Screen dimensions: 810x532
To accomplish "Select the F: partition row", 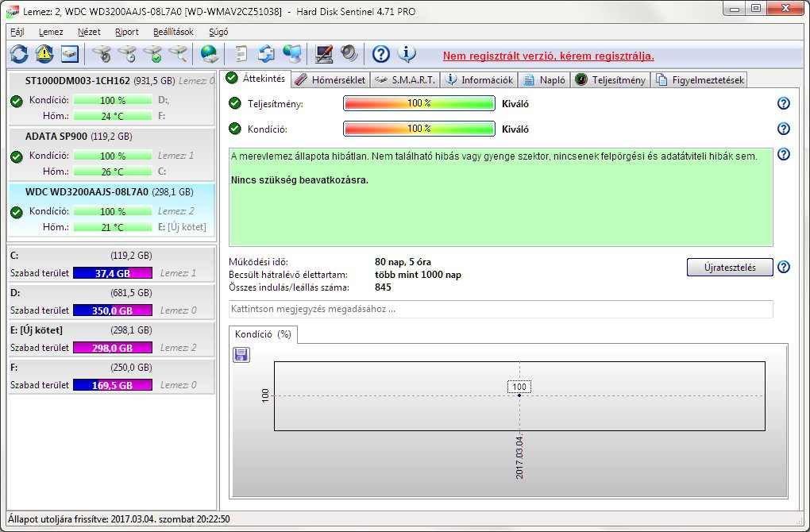I will point(112,376).
